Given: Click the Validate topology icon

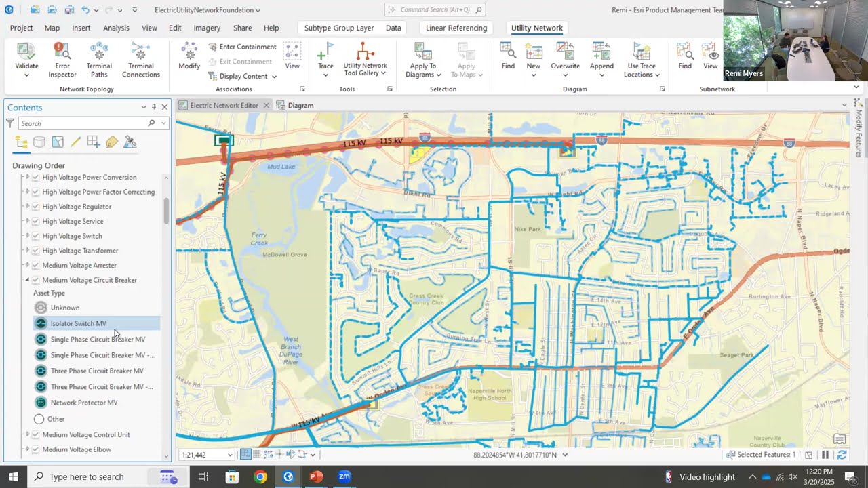Looking at the screenshot, I should (x=26, y=52).
